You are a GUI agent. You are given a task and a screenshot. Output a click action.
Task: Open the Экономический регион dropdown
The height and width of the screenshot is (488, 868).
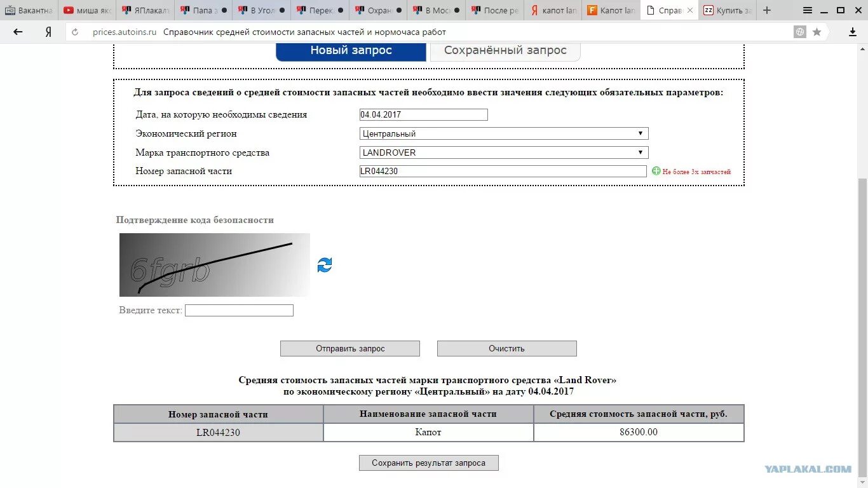click(504, 133)
